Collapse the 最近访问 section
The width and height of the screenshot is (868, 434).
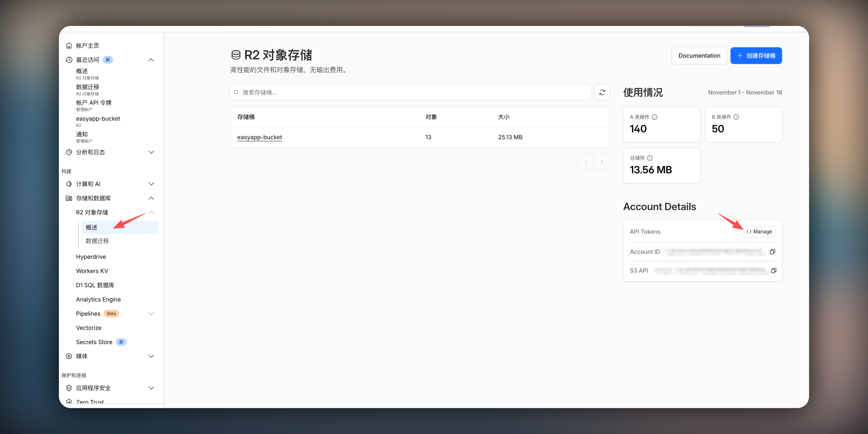(x=151, y=60)
